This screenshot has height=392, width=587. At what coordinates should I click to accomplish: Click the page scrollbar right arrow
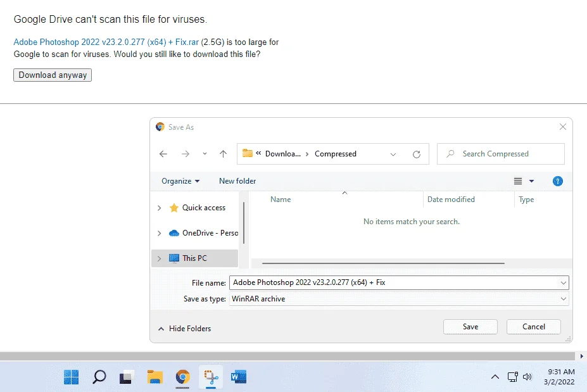(x=581, y=356)
